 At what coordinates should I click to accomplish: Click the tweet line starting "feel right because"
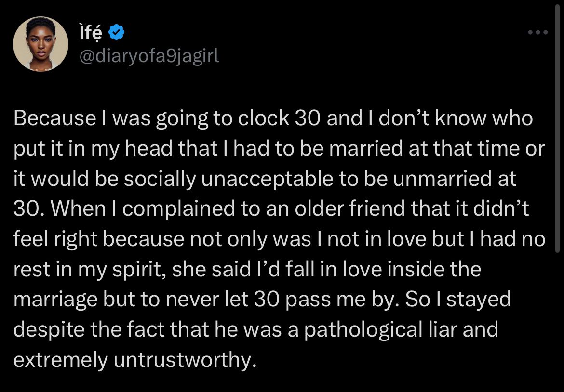coord(280,239)
